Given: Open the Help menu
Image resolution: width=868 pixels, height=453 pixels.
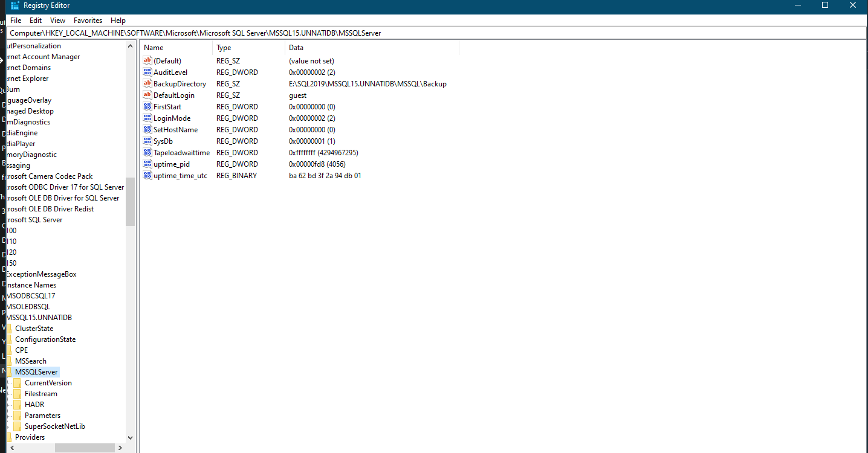Looking at the screenshot, I should (x=118, y=21).
